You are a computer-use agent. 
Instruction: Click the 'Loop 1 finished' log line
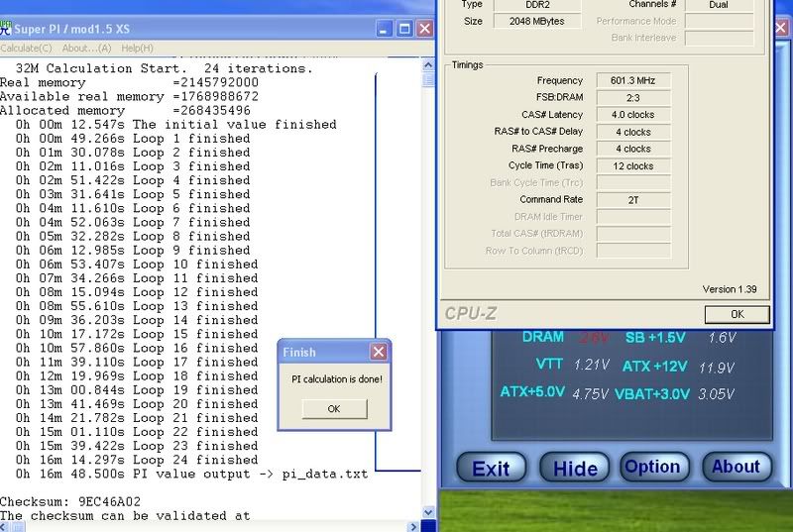133,139
